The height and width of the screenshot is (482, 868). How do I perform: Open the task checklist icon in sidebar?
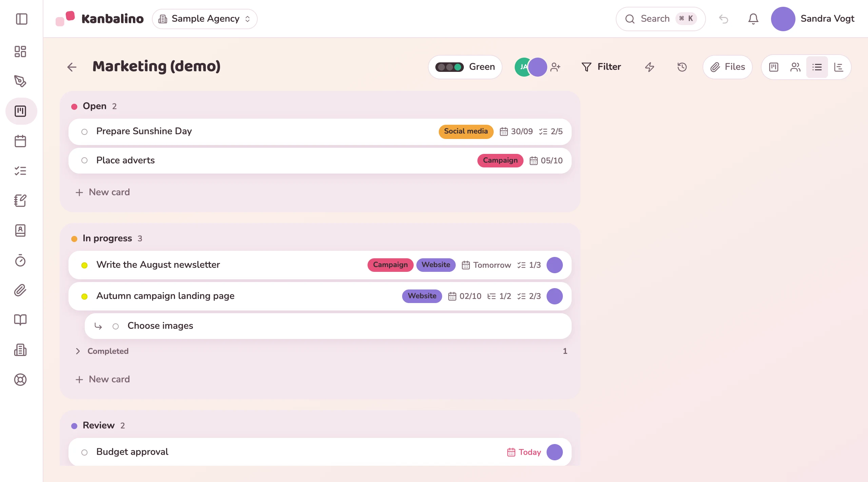(x=20, y=171)
